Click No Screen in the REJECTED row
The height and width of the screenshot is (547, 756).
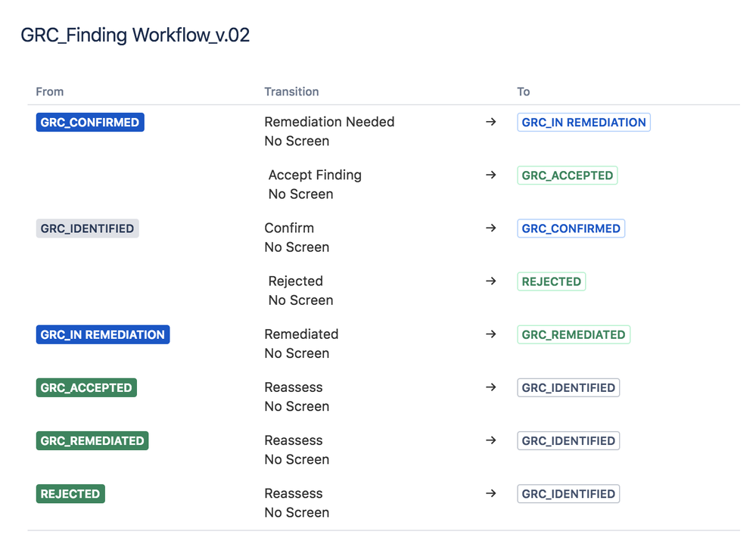tap(297, 512)
